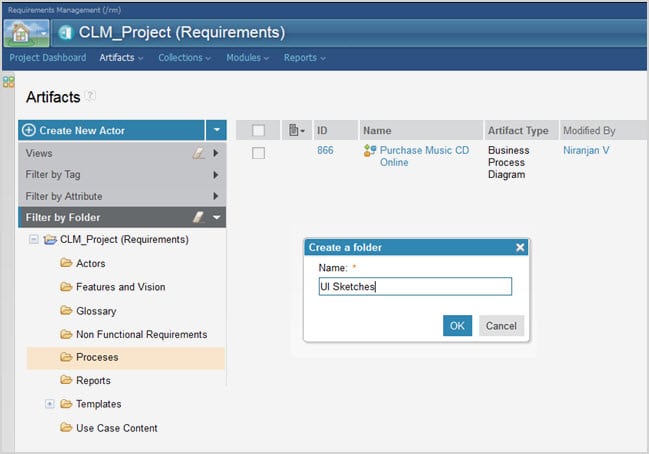Click the small grid icon at left edge
The height and width of the screenshot is (454, 649).
pyautogui.click(x=8, y=82)
